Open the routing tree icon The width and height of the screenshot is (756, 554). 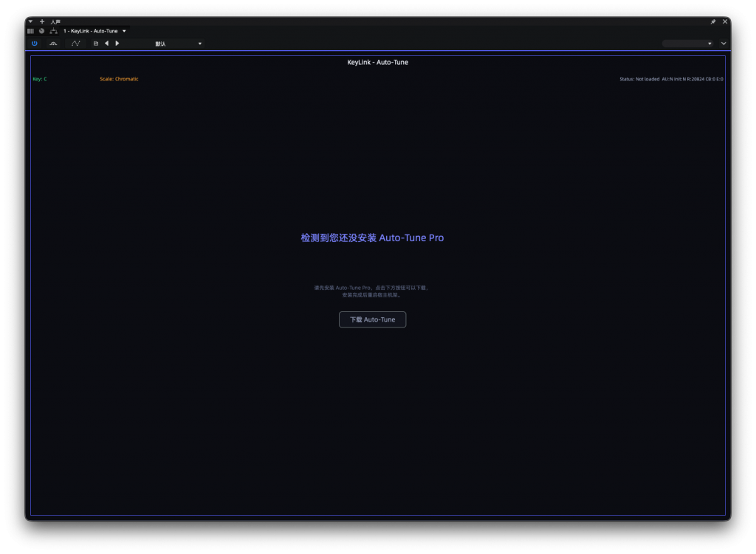click(53, 31)
